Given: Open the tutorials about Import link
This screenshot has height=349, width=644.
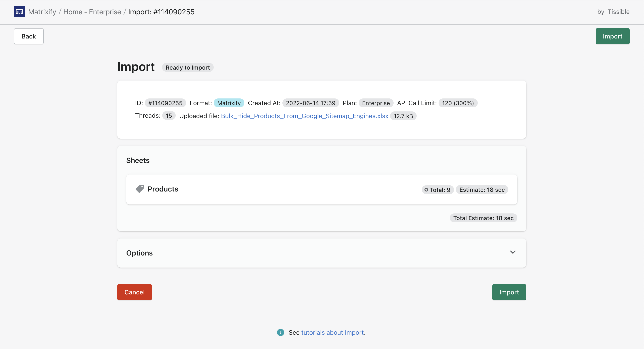Looking at the screenshot, I should click(333, 332).
